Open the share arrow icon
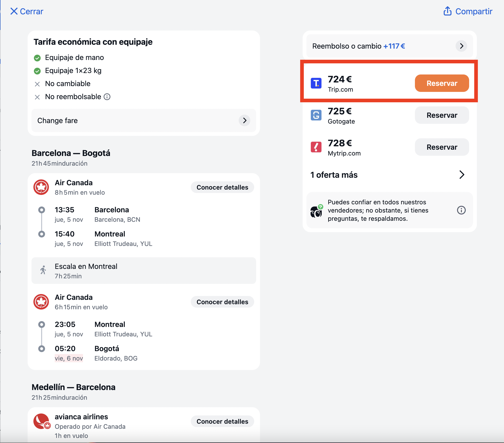 [448, 11]
